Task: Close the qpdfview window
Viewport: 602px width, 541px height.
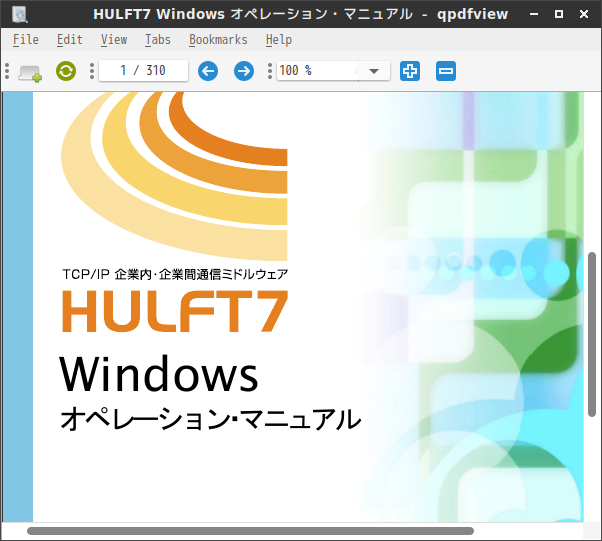Action: coord(584,14)
